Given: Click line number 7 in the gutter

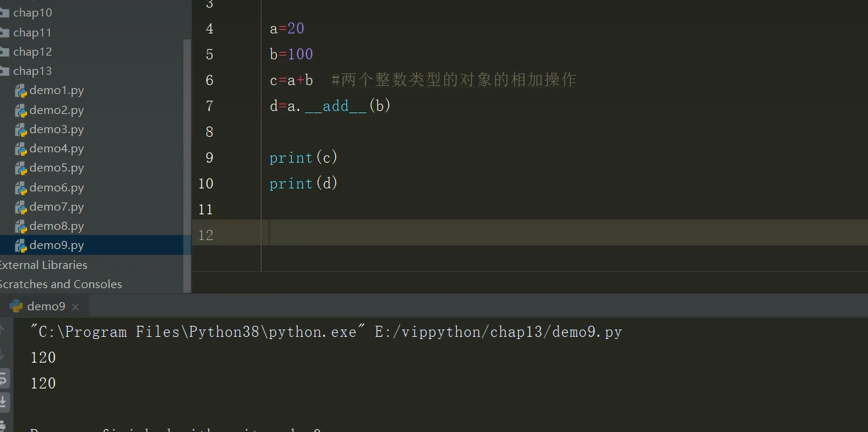Looking at the screenshot, I should [x=209, y=106].
